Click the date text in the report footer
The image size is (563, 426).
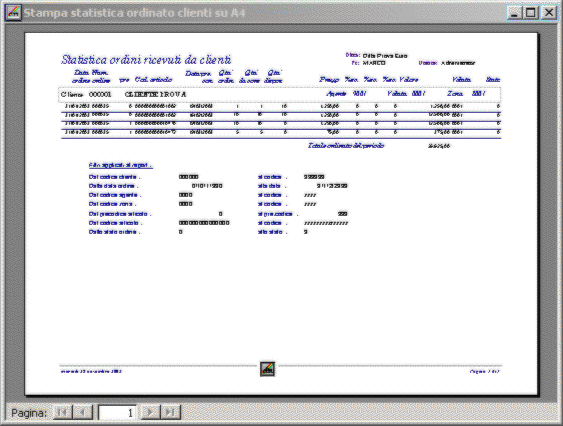point(91,371)
